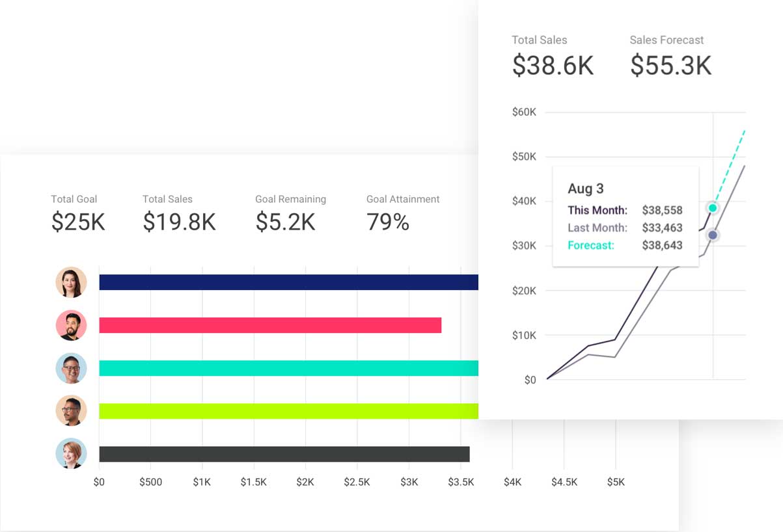Click the $55.3K Sales Forecast value

point(670,66)
